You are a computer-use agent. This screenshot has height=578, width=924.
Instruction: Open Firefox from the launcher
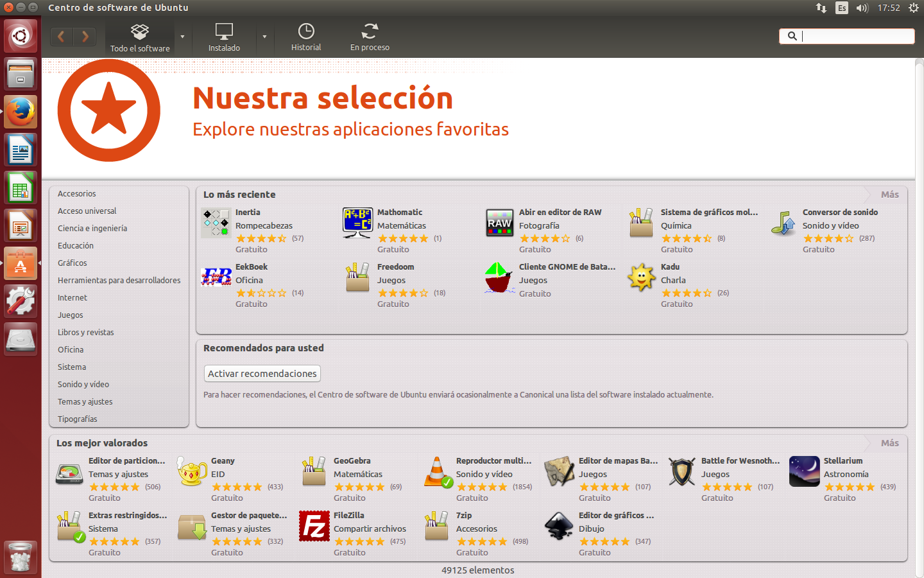click(x=21, y=112)
